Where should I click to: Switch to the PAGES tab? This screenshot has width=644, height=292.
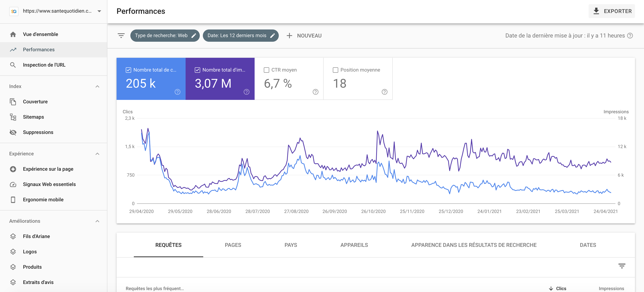tap(233, 245)
